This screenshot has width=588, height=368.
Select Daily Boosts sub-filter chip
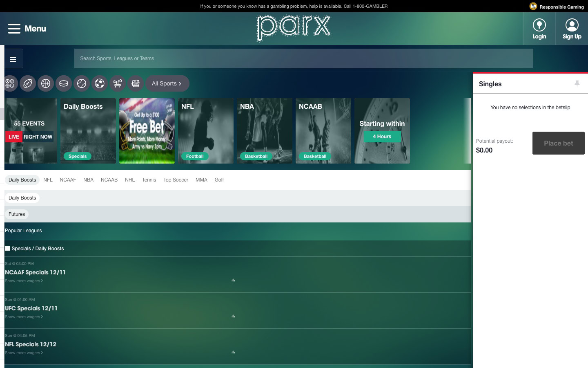(x=22, y=198)
